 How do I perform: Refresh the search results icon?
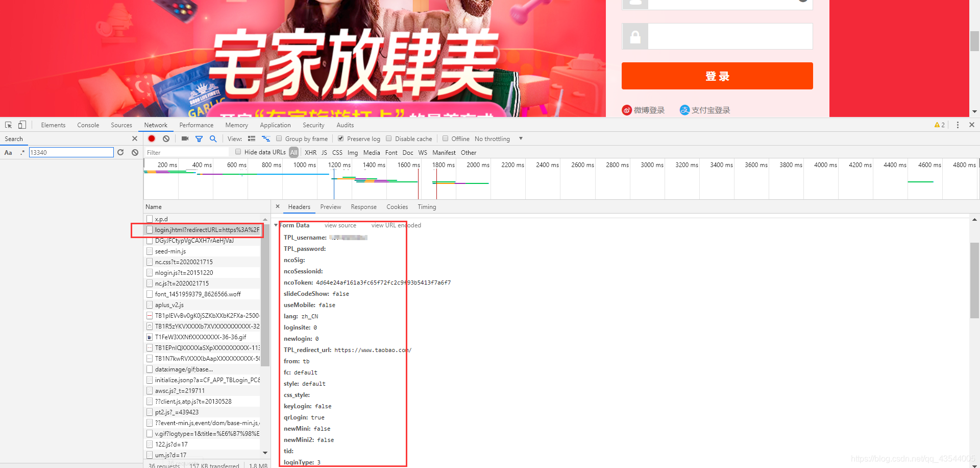point(120,152)
